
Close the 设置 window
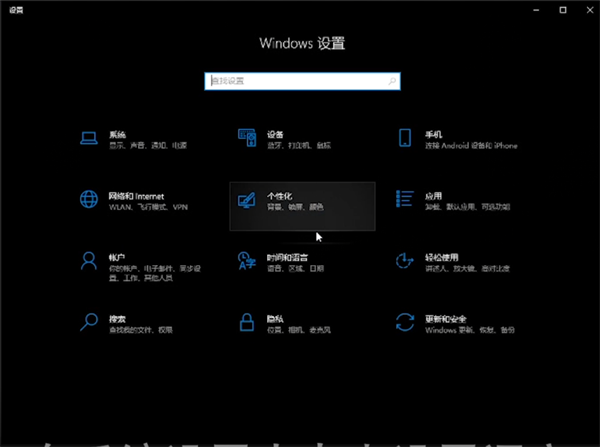tap(584, 8)
